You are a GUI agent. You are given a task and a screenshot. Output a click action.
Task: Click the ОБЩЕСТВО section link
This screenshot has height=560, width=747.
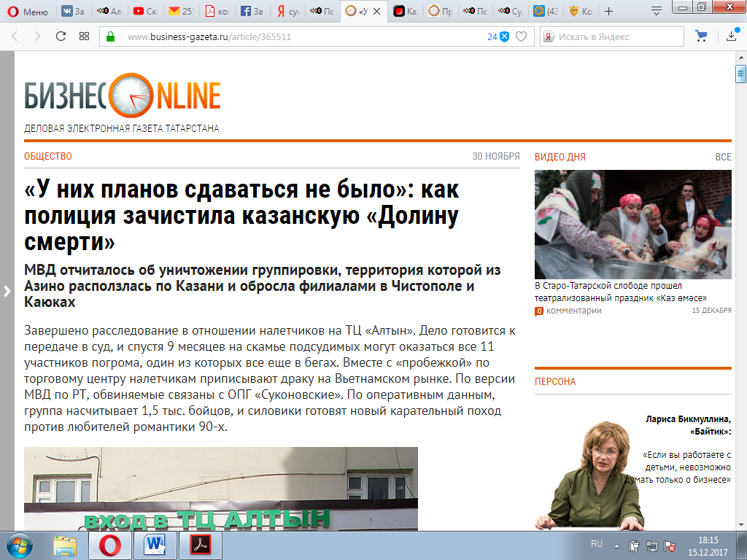tap(48, 157)
